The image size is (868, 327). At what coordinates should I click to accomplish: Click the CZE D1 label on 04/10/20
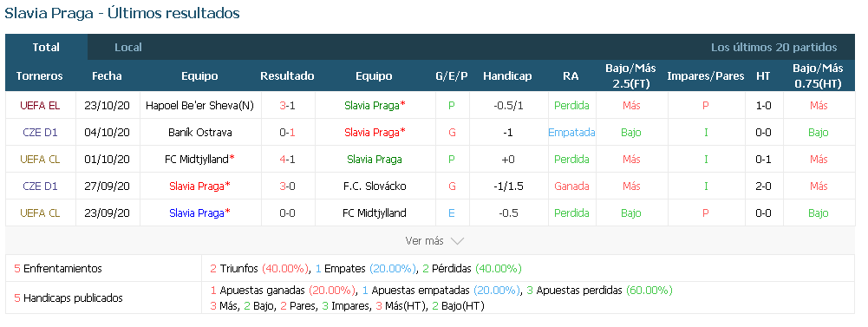click(40, 132)
